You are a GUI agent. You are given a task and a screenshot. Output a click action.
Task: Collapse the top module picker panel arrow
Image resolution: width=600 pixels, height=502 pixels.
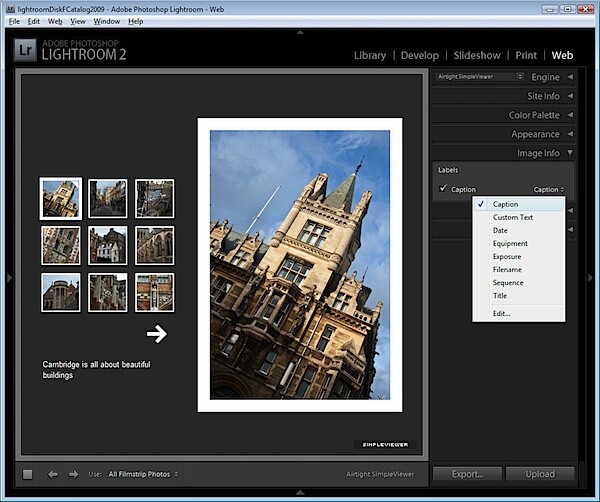(x=300, y=33)
